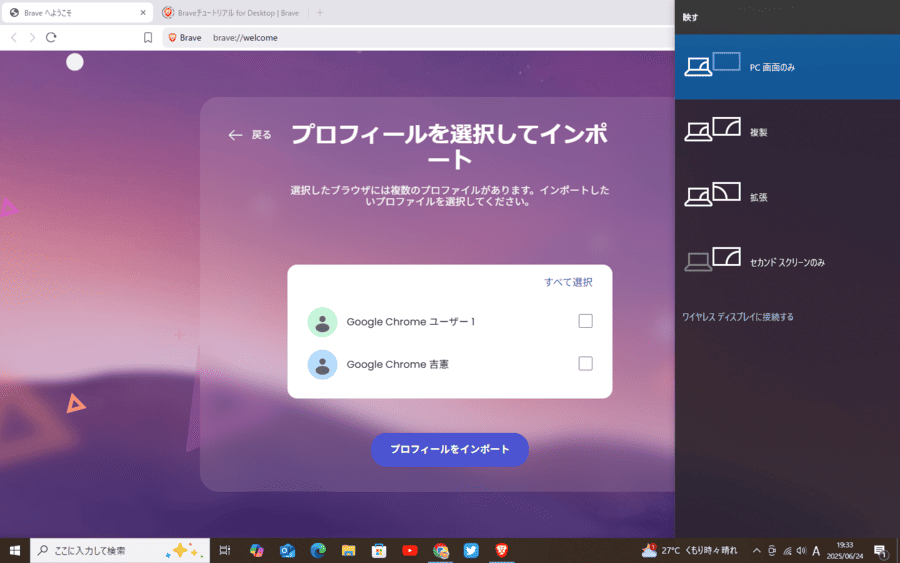900x563 pixels.
Task: Open the weather widget showing 27°C
Action: [689, 550]
